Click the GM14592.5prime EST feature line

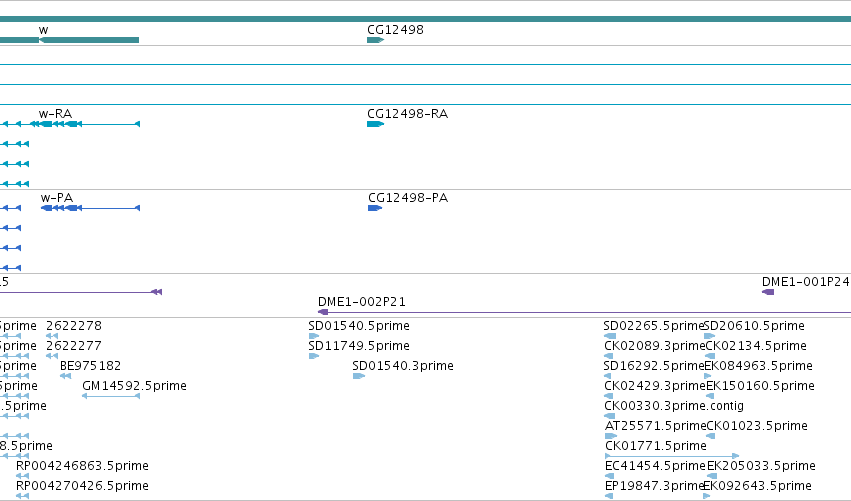[x=111, y=396]
